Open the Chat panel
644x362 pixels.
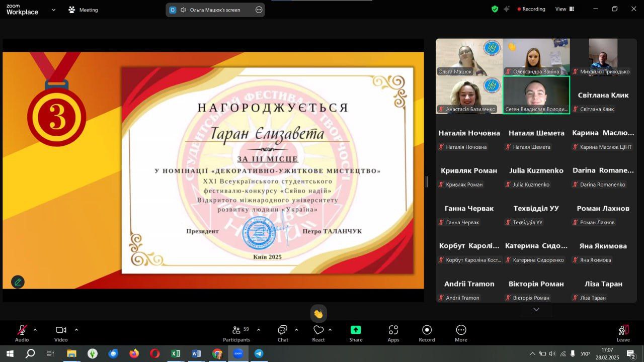pyautogui.click(x=283, y=330)
